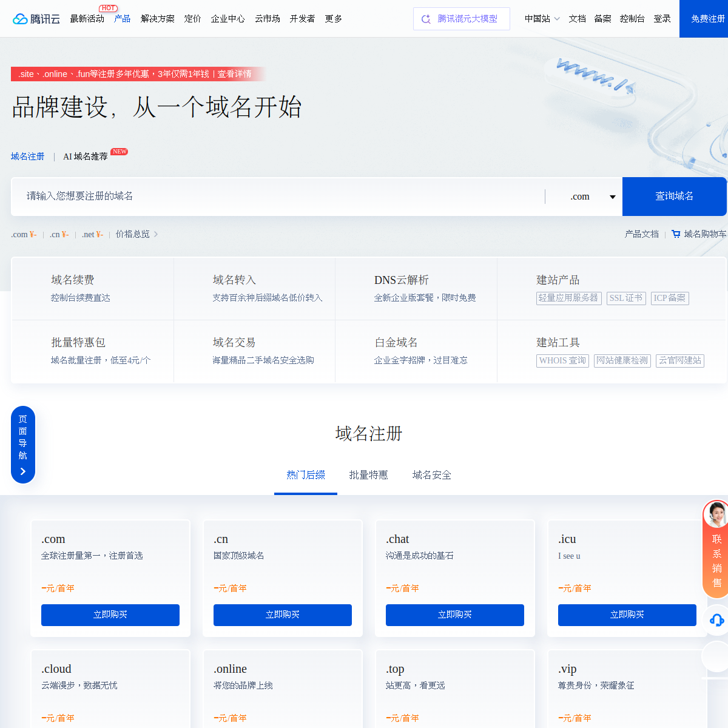Screen dimensions: 728x728
Task: Click the domain name input field
Action: pyautogui.click(x=278, y=197)
